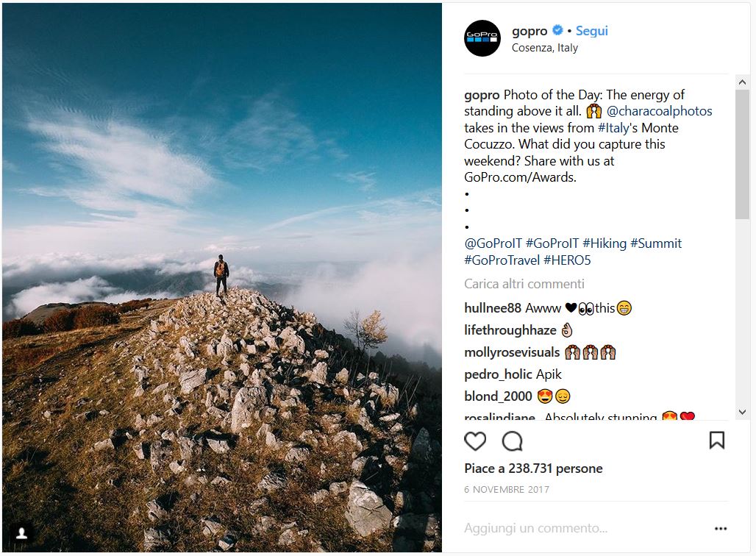Save the post with the bookmark icon
Screen dimensions: 756x556
(716, 440)
